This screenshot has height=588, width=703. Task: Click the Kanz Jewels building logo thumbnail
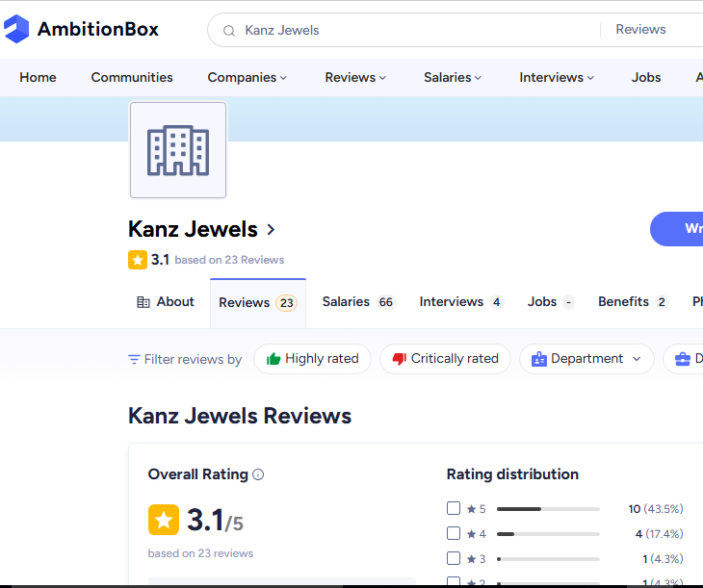tap(178, 150)
